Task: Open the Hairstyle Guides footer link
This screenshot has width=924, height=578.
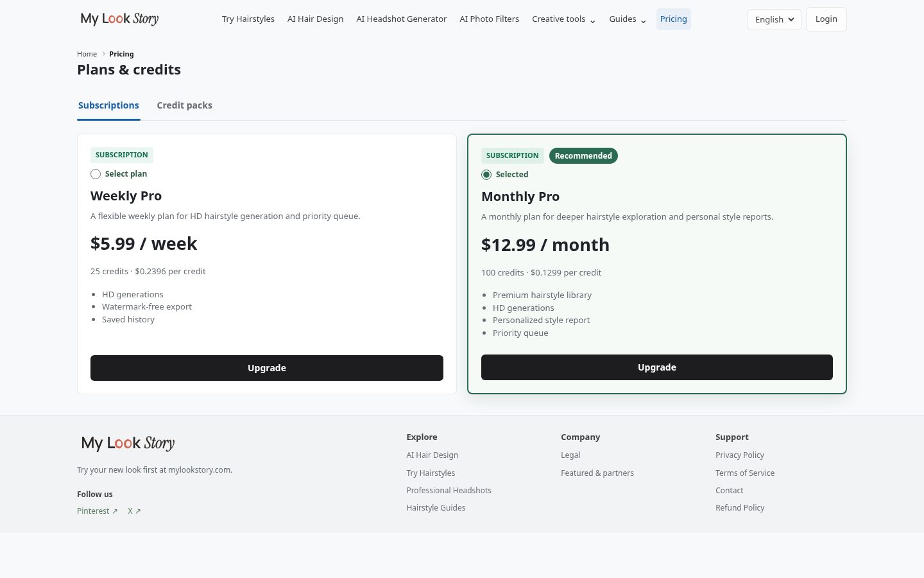Action: [x=436, y=508]
